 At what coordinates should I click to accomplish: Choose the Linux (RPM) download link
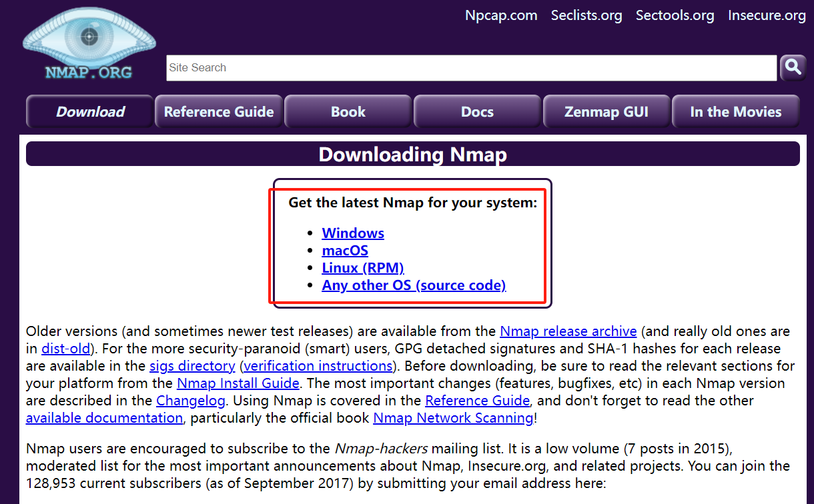pos(363,268)
